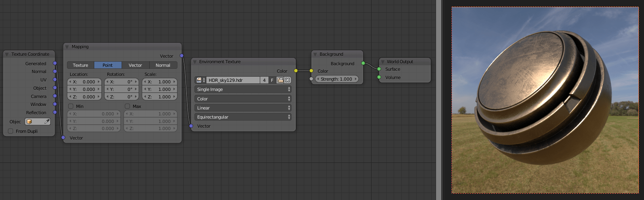Open the Color color-space dropdown
644x200 pixels.
click(x=243, y=99)
